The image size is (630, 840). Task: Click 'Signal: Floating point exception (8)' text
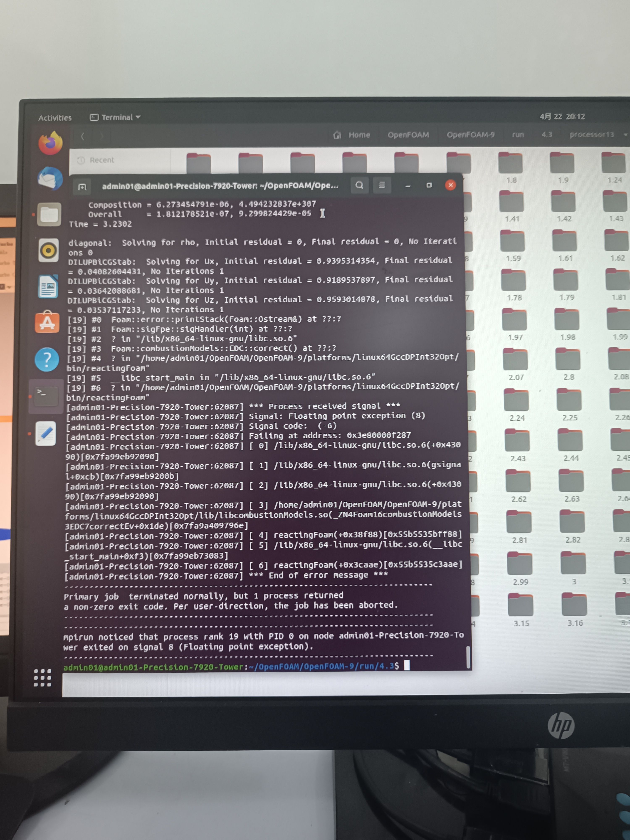[337, 416]
